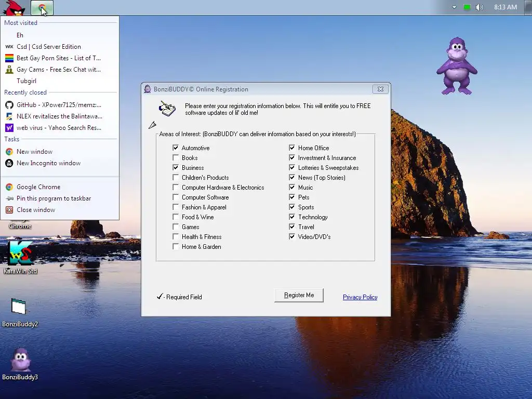Screen dimensions: 532x399
Task: Uncheck Investment & Insurance checkbox
Action: click(292, 157)
